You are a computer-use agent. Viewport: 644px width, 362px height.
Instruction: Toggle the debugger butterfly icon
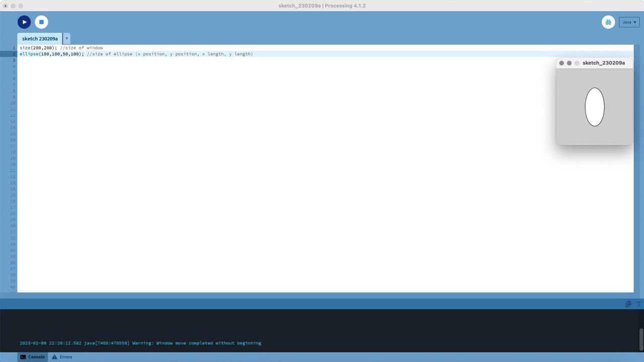click(608, 22)
